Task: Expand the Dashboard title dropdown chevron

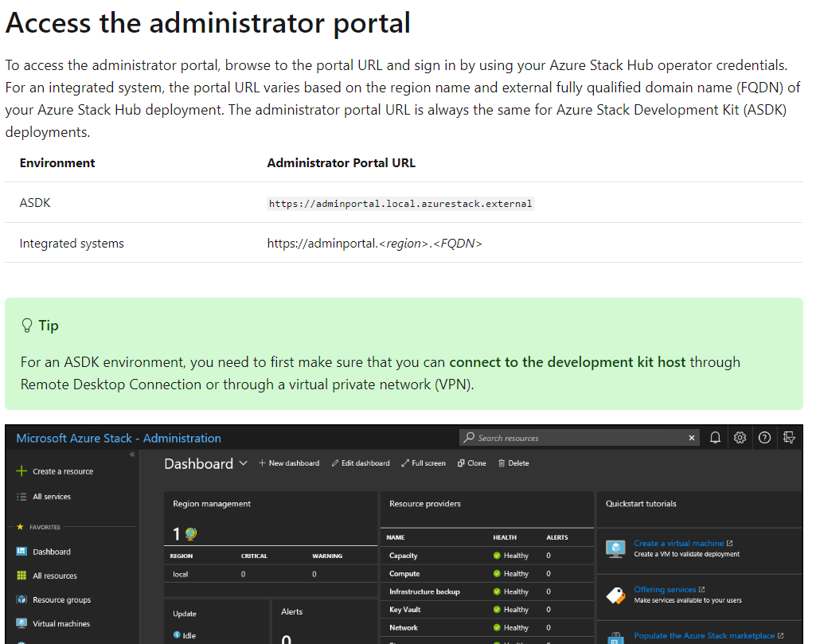Action: click(243, 463)
